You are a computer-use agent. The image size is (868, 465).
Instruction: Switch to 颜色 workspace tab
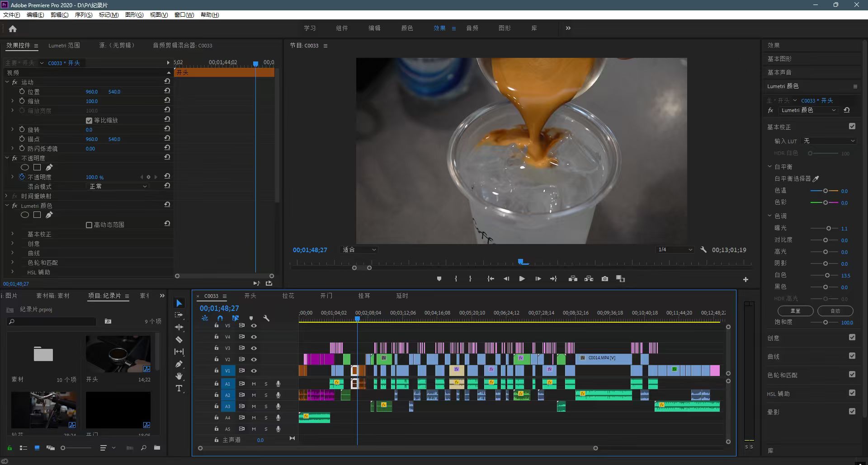[x=407, y=28]
